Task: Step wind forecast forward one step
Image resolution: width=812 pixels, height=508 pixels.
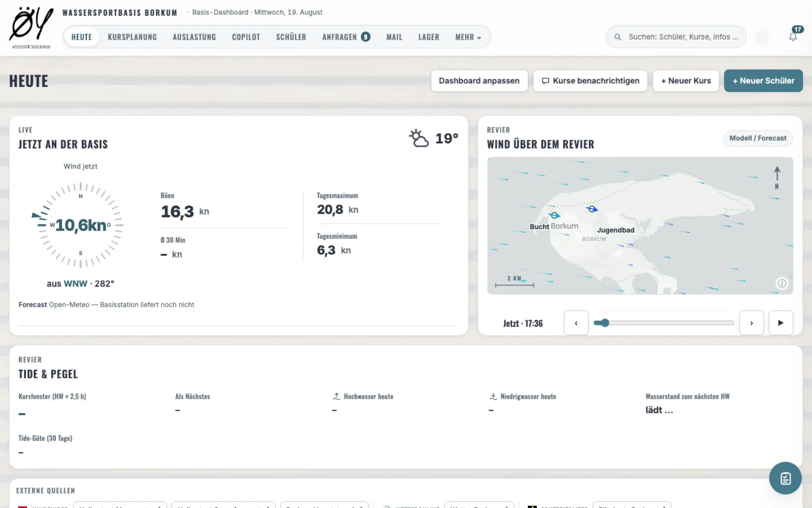Action: coord(752,323)
